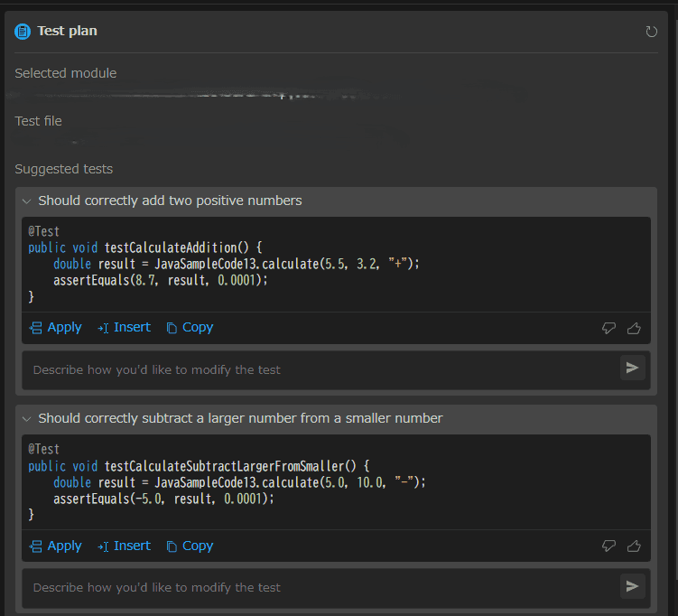Image resolution: width=678 pixels, height=616 pixels.
Task: Click the refresh icon in Test plan header
Action: (652, 32)
